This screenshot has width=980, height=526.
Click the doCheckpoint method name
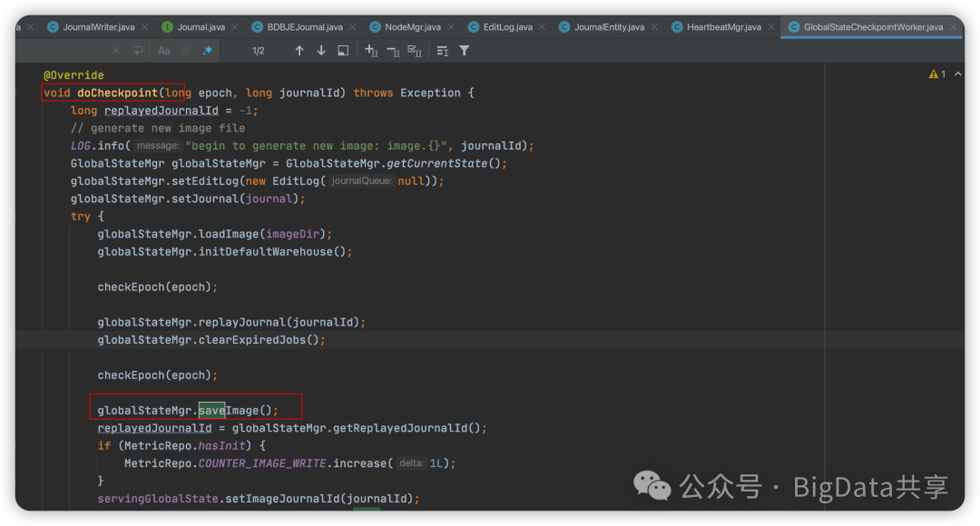117,93
